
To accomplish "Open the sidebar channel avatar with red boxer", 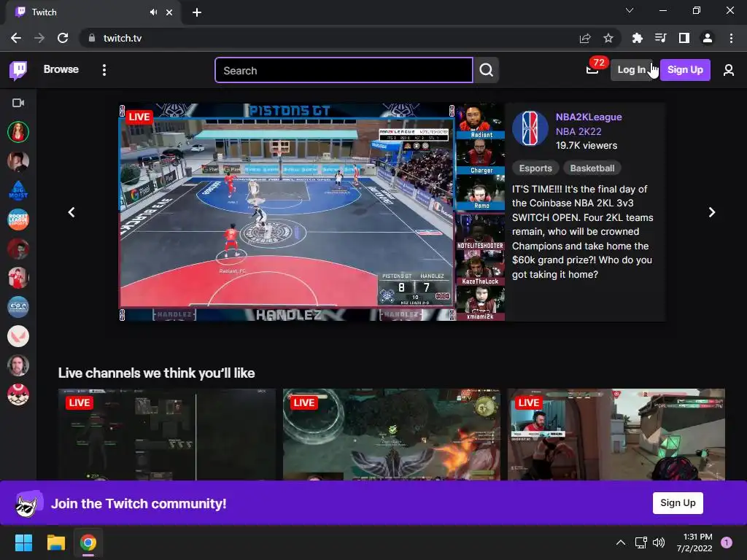I will point(18,278).
